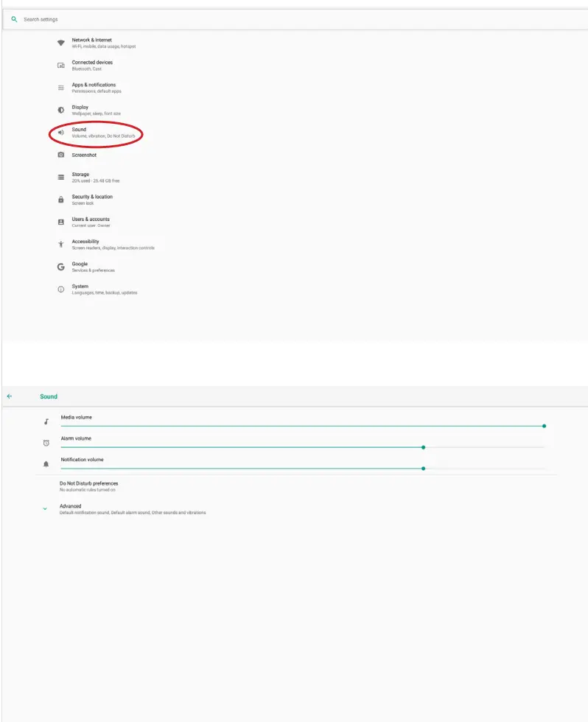Click the Notification volume bell icon
588x722 pixels.
point(46,464)
